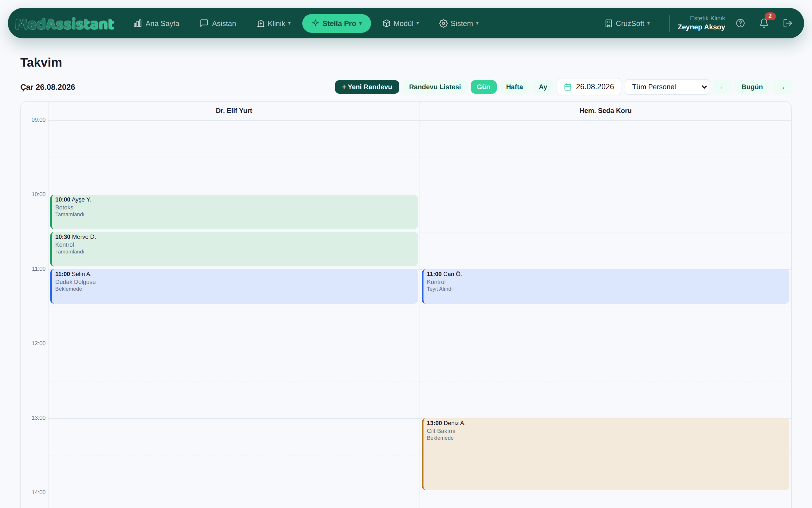Click the MedAssistant logo
Image resolution: width=812 pixels, height=508 pixels.
(x=65, y=23)
